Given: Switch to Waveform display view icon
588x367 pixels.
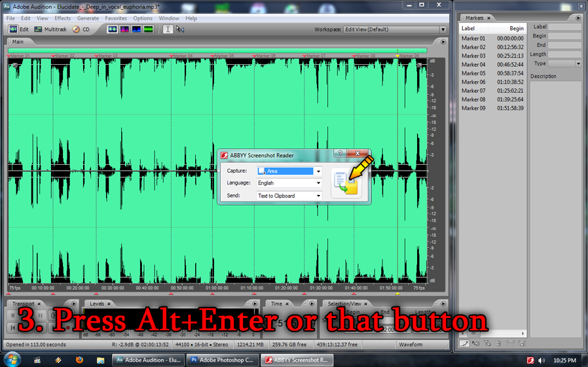Looking at the screenshot, I should 113,29.
